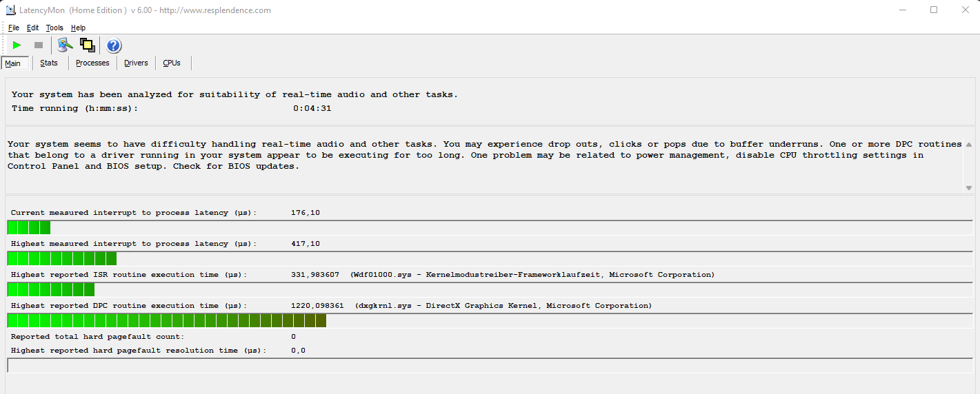The height and width of the screenshot is (394, 980).
Task: Maximize the LatencyMon window
Action: [934, 10]
